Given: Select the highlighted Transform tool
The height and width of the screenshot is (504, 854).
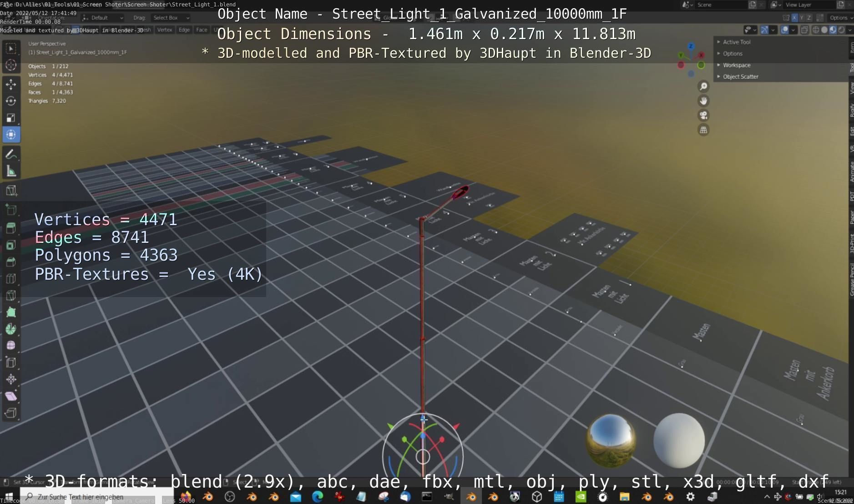Looking at the screenshot, I should coord(11,135).
